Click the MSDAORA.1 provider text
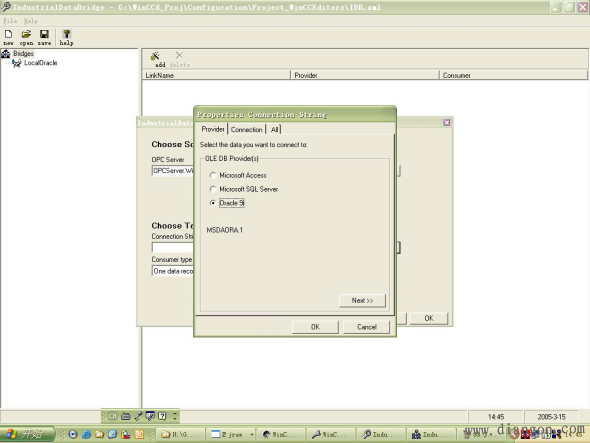Screen dimensions: 590x443 click(225, 230)
